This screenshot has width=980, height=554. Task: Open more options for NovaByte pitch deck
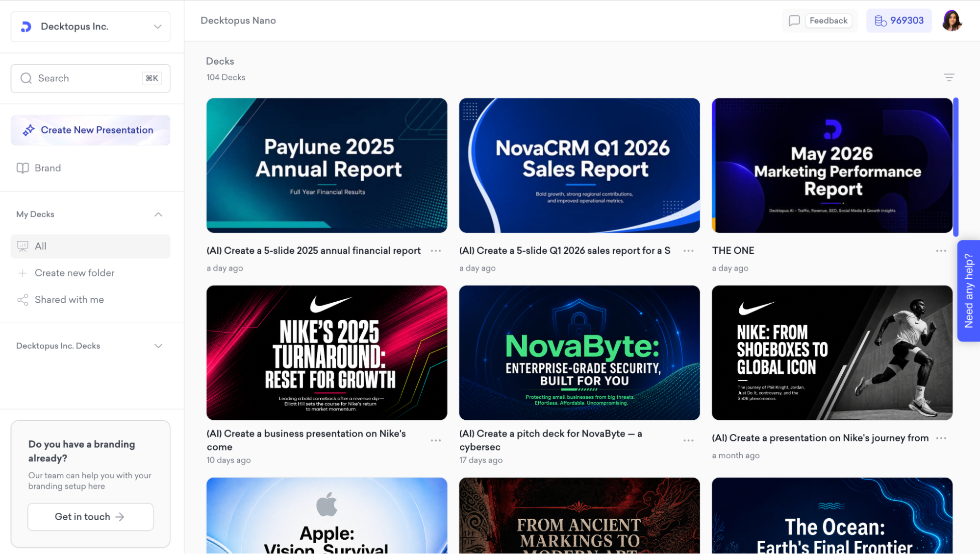point(688,440)
